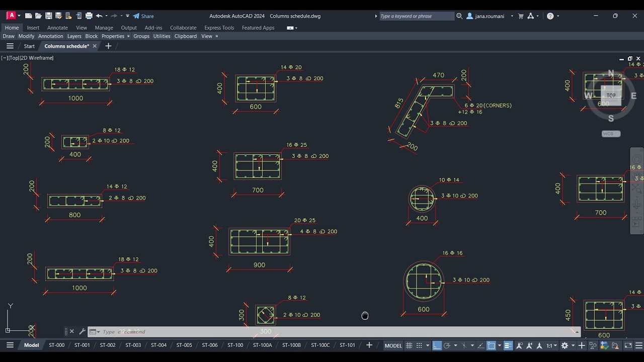Open the Redo history dropdown arrow
This screenshot has height=362, width=644.
121,16
